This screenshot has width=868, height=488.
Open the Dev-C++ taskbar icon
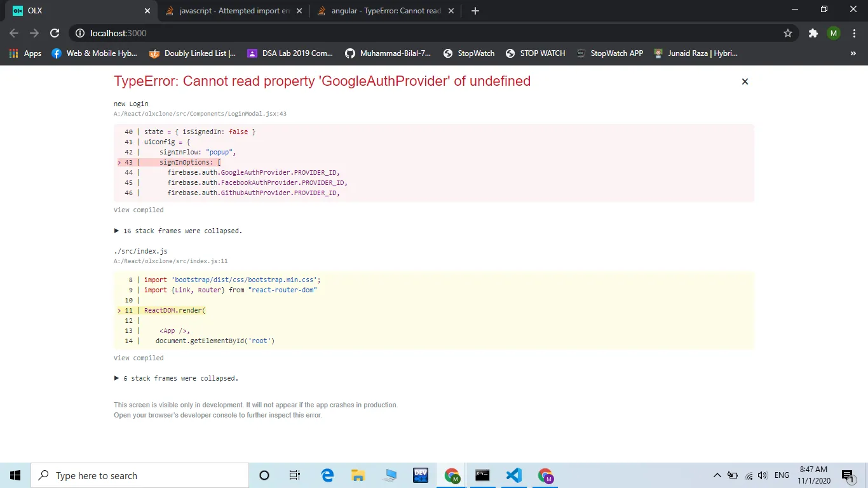tap(421, 475)
